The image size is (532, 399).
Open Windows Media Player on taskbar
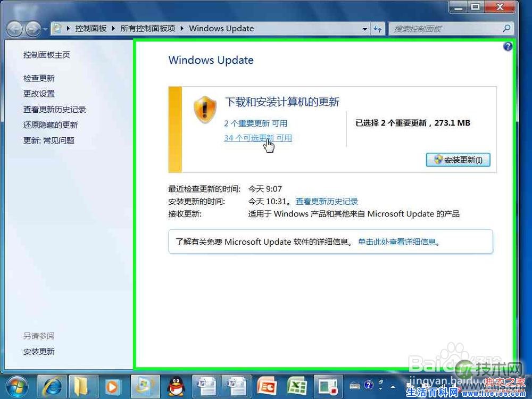(113, 387)
